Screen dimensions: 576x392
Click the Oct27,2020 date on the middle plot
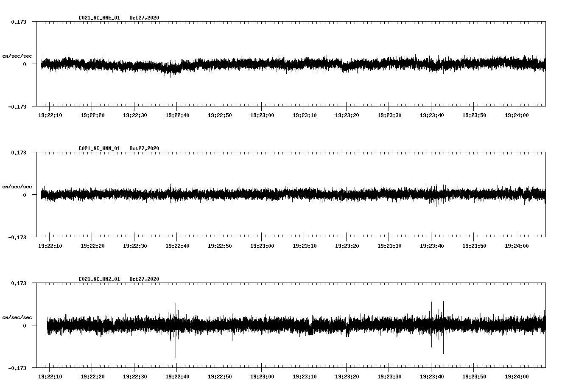(x=144, y=148)
